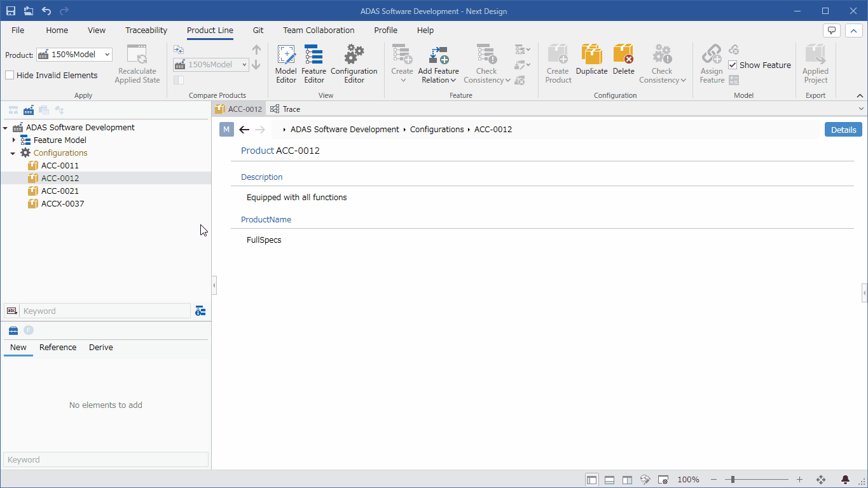
Task: Collapse the left panel using the splitter arrow
Action: pyautogui.click(x=214, y=285)
